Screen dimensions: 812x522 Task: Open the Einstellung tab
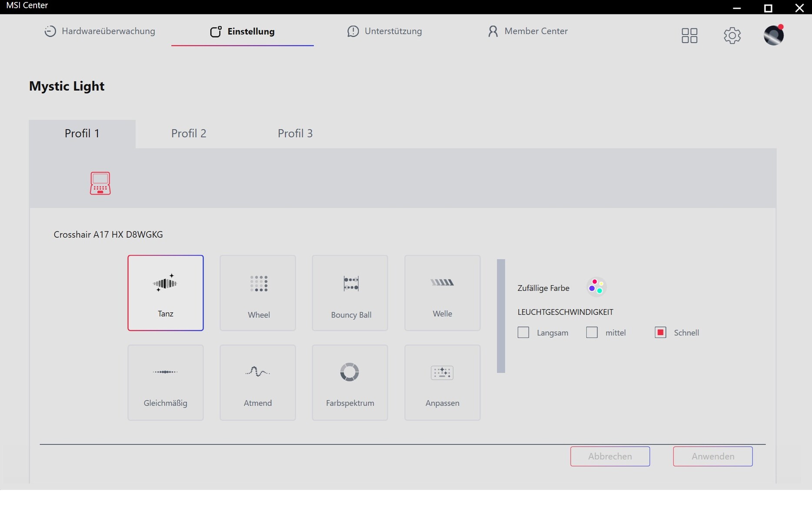click(243, 31)
